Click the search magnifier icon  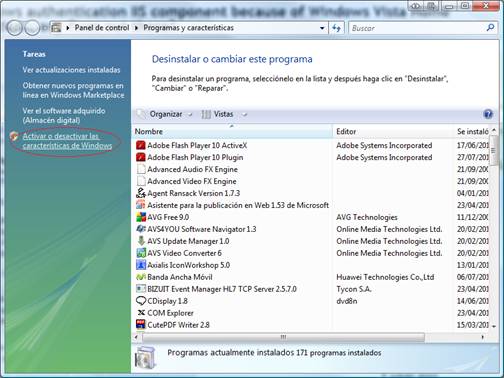click(490, 28)
